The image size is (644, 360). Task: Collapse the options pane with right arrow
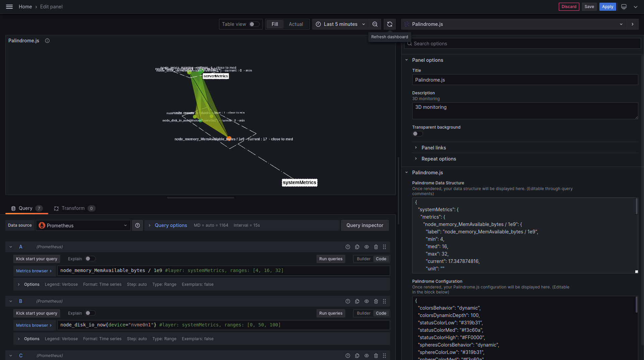point(633,24)
